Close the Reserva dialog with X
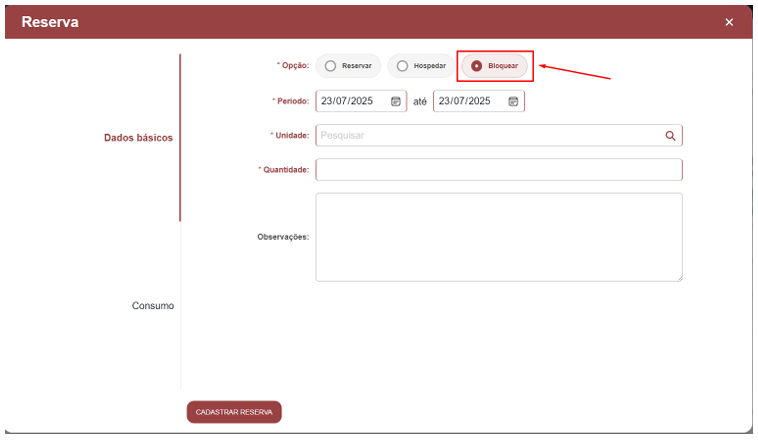 (729, 22)
